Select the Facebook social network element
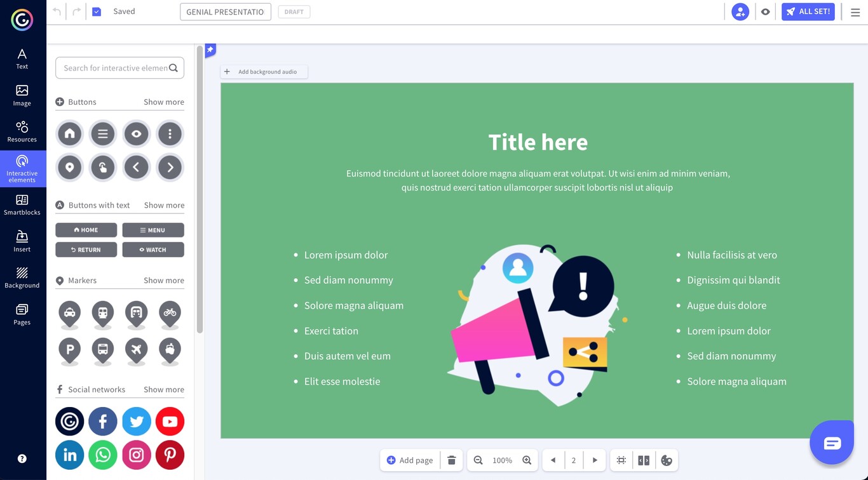Screen dimensions: 868x480 (x=103, y=421)
